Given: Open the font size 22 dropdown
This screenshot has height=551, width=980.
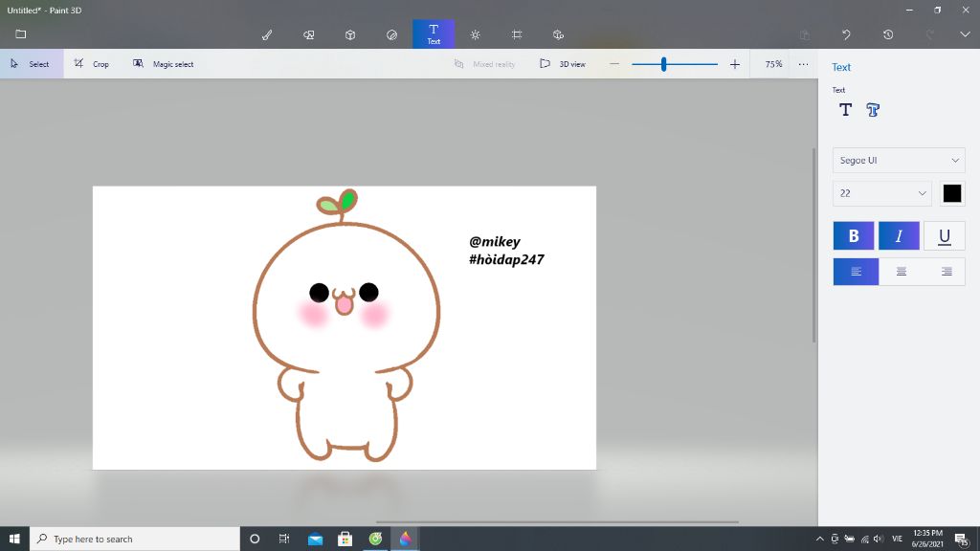Looking at the screenshot, I should pyautogui.click(x=881, y=193).
